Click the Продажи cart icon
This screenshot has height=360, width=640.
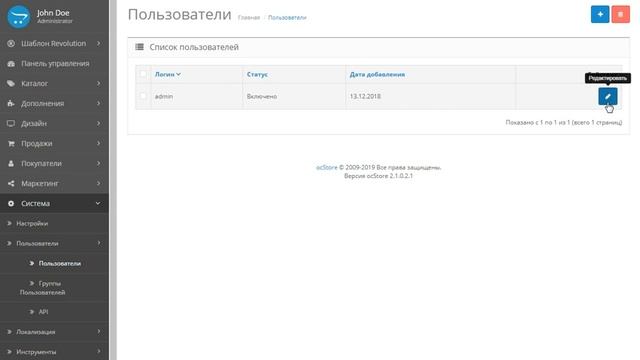click(x=11, y=143)
